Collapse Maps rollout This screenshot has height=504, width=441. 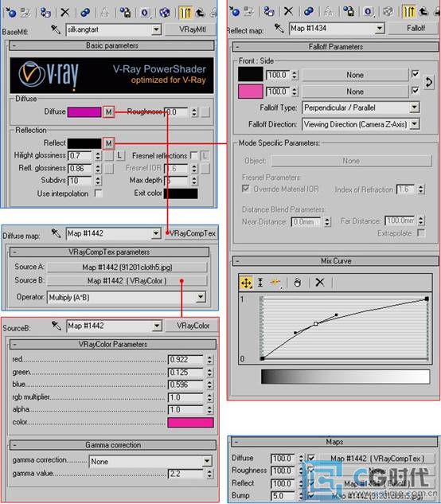(334, 442)
